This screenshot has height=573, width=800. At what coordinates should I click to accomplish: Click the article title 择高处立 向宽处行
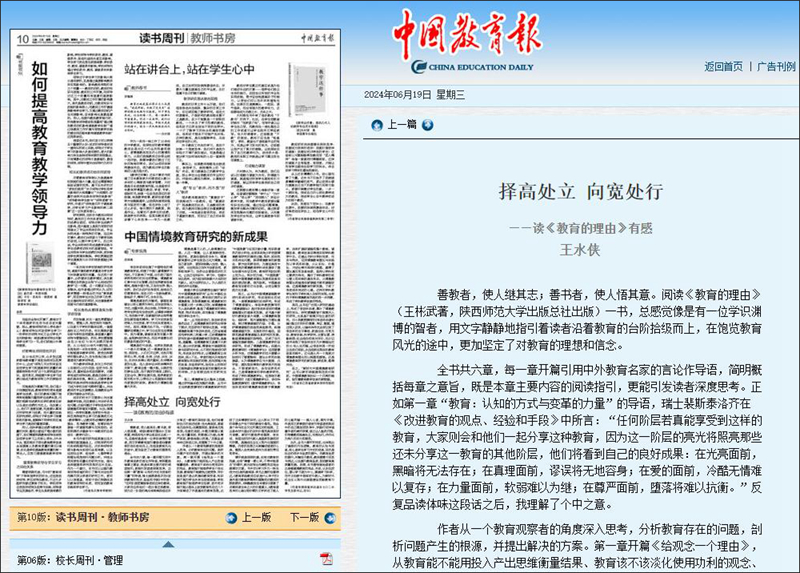(581, 191)
